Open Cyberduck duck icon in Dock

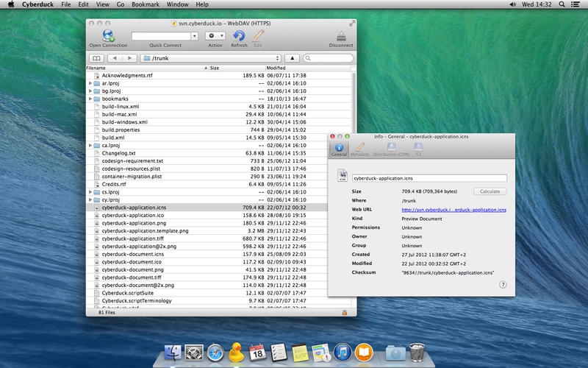coord(236,353)
